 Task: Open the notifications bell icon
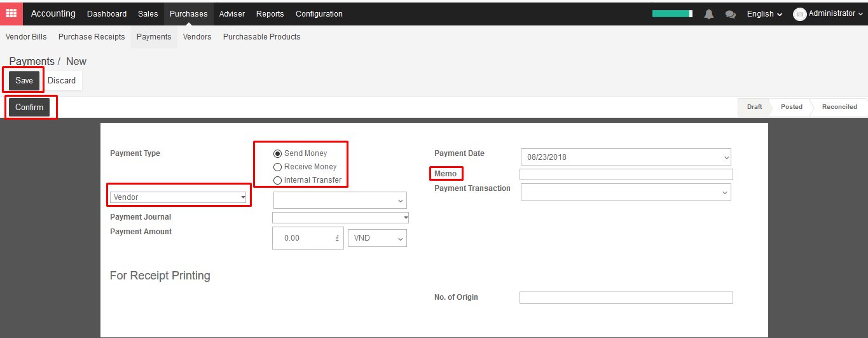click(x=709, y=14)
